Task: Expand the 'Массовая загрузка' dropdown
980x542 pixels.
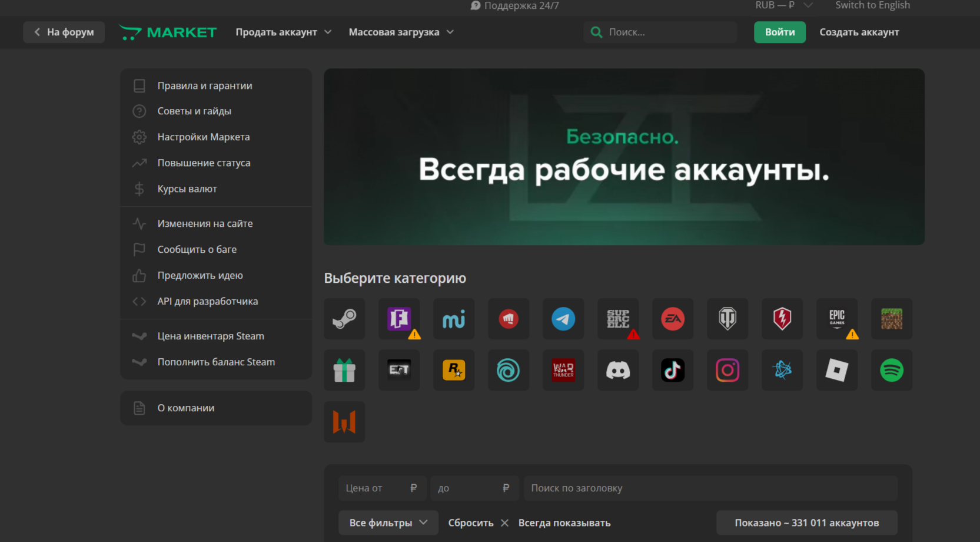Action: pyautogui.click(x=401, y=32)
